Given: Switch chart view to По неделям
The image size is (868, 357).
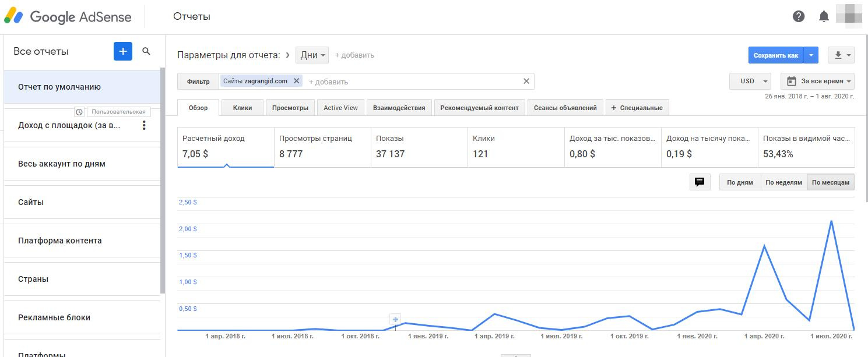Looking at the screenshot, I should tap(783, 182).
